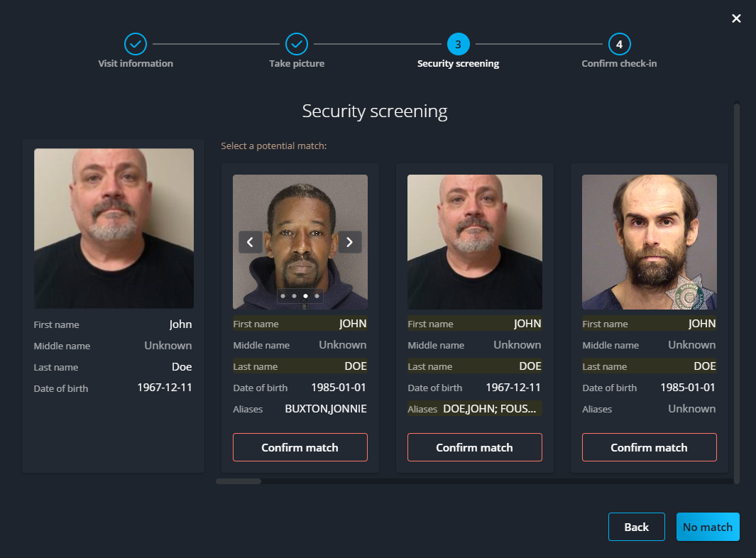The height and width of the screenshot is (558, 756).
Task: Click the No match button
Action: tap(707, 527)
